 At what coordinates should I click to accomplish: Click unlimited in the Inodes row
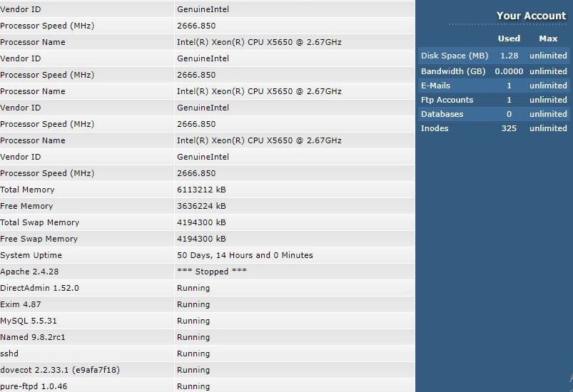548,128
